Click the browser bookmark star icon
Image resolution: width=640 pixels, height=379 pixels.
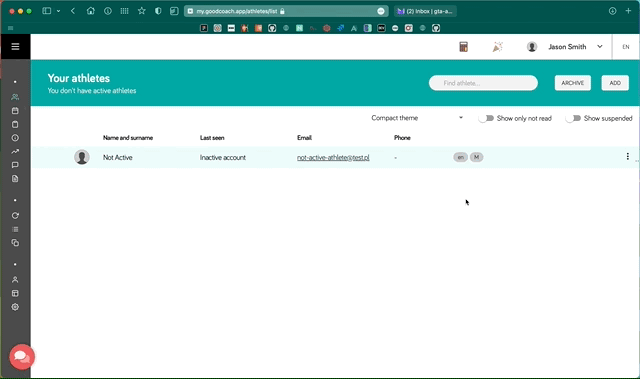(141, 11)
